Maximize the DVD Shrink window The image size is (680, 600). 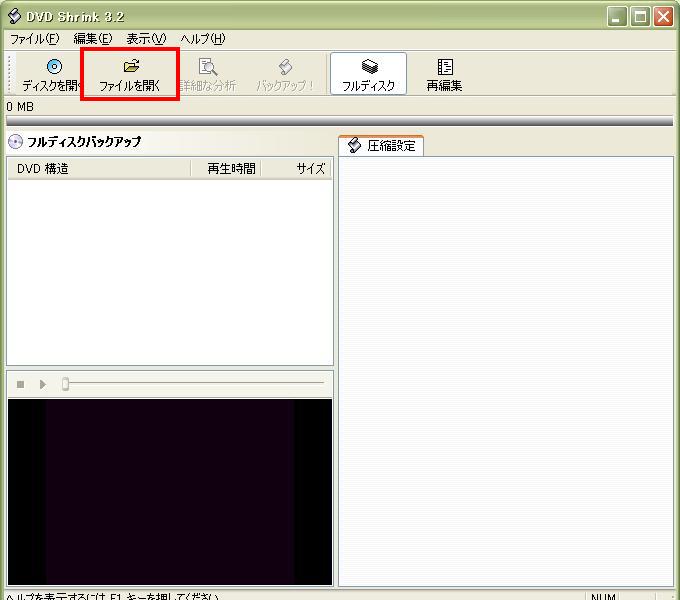[x=640, y=17]
